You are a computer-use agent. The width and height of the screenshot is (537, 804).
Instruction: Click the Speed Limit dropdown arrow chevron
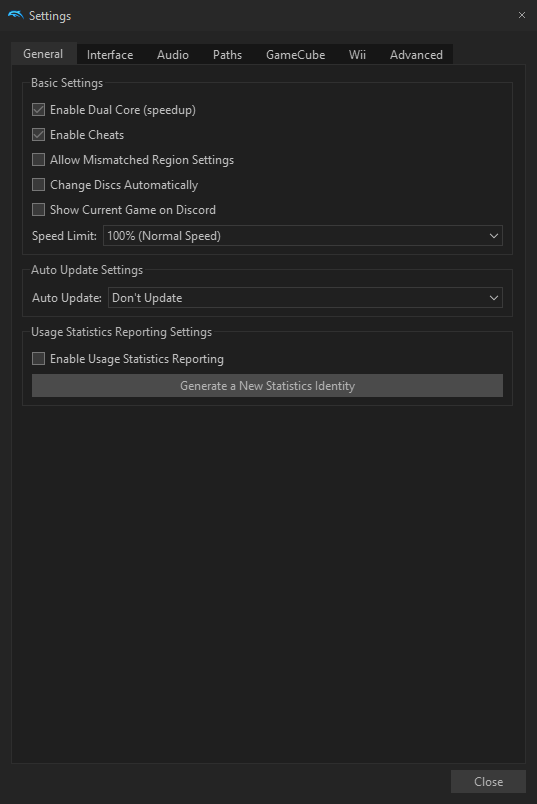click(493, 236)
